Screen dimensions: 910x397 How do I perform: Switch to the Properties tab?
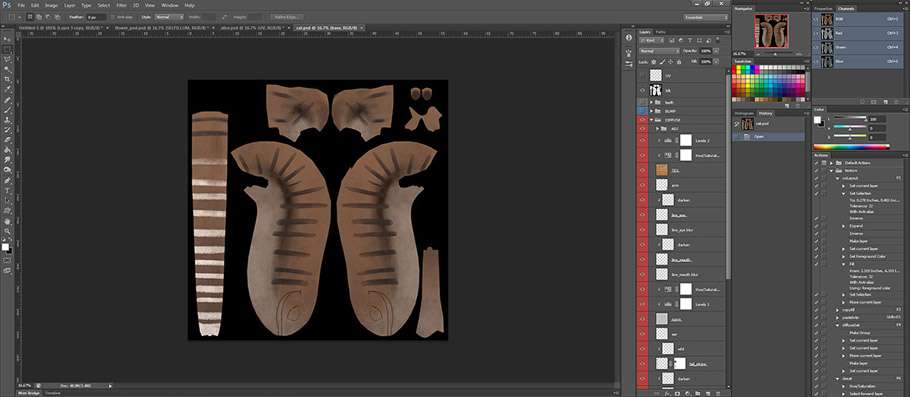[823, 9]
